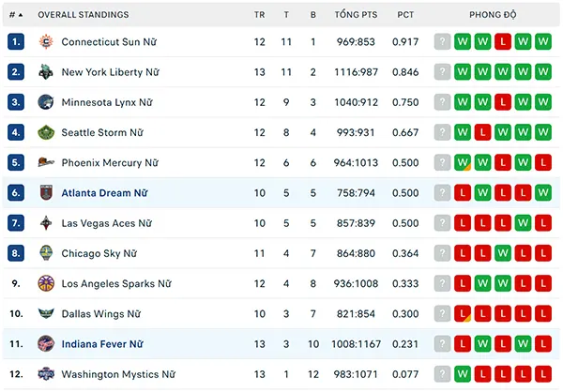Open the Seattle Storm Nữ team link
Image resolution: width=563 pixels, height=392 pixels.
point(102,132)
